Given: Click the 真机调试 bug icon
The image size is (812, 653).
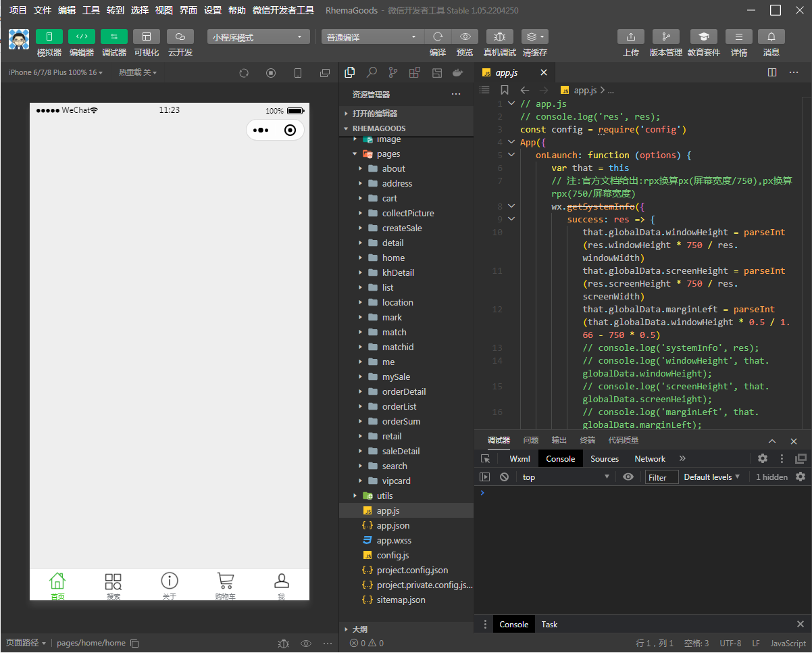Looking at the screenshot, I should pos(499,37).
